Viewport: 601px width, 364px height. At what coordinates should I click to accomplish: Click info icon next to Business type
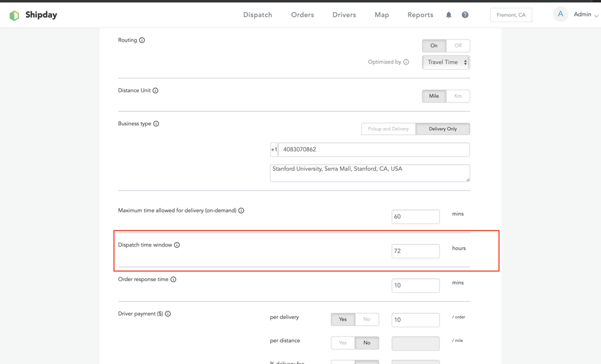click(x=156, y=124)
